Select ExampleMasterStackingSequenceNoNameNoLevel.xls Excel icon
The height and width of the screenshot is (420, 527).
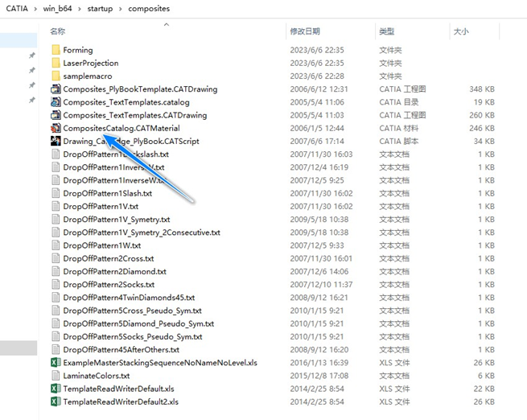click(56, 363)
